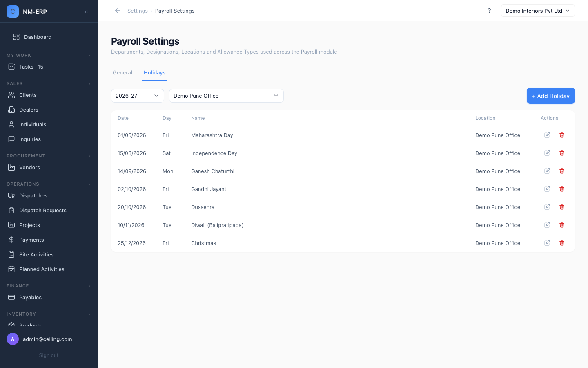This screenshot has width=588, height=368.
Task: Delete the Gandhi Jayanti holiday
Action: tap(562, 189)
